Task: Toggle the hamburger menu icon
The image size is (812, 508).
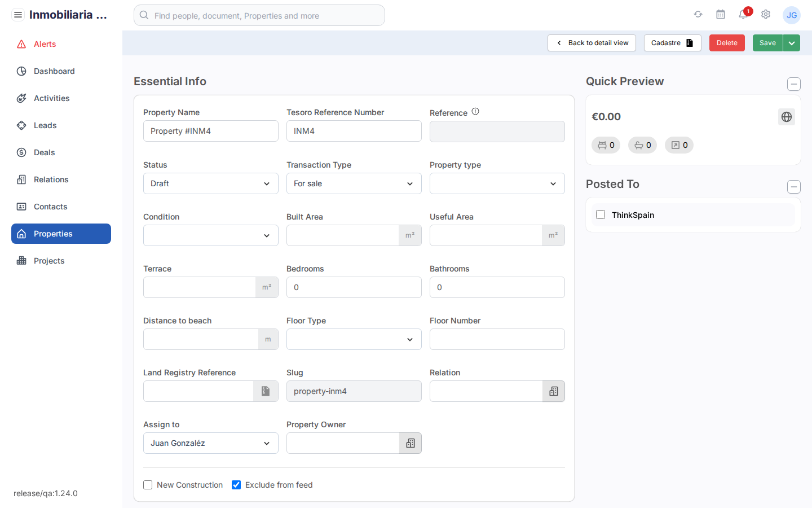Action: tap(18, 15)
